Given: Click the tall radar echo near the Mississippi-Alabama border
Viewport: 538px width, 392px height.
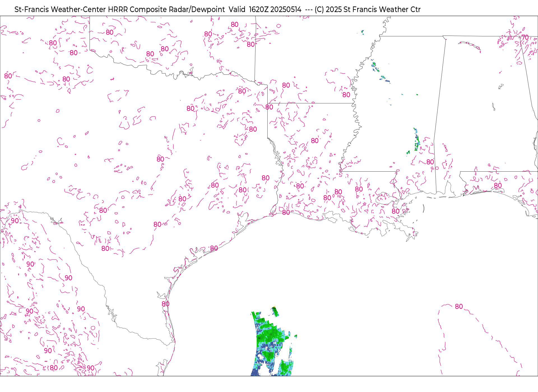Looking at the screenshot, I should (x=417, y=139).
